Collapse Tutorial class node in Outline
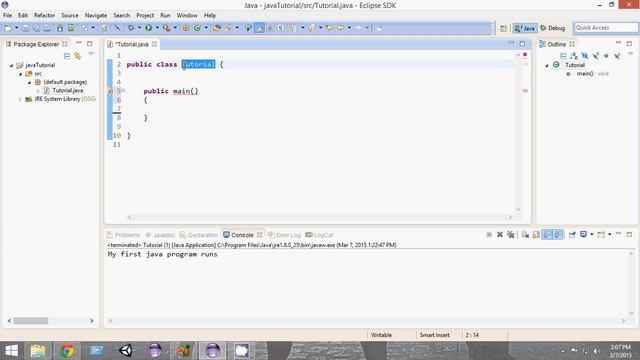The image size is (640, 360). pyautogui.click(x=547, y=65)
